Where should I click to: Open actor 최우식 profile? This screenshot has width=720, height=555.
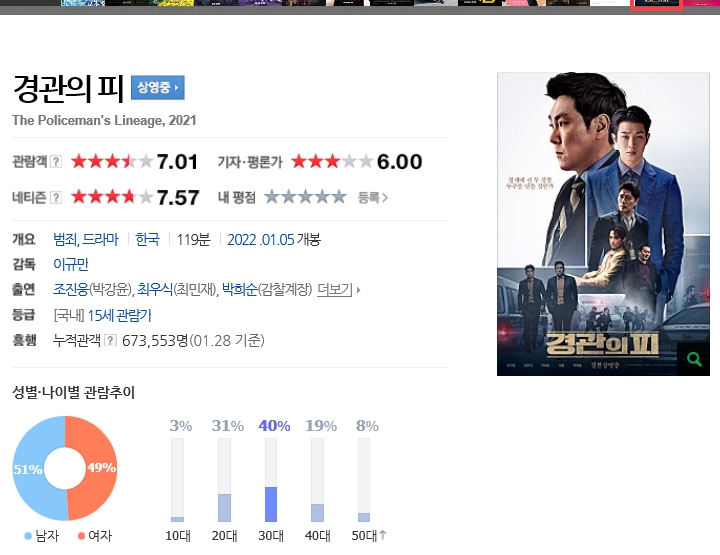(x=155, y=289)
